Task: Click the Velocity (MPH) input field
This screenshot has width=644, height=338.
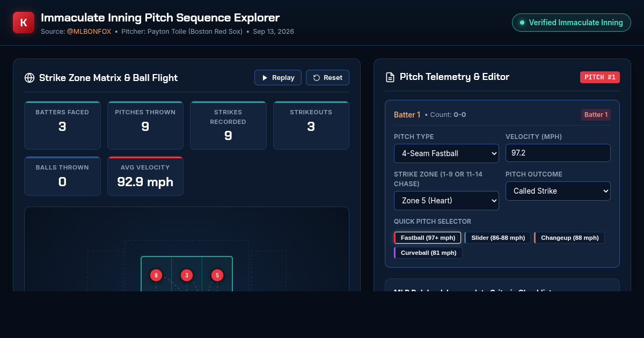Action: tap(558, 153)
